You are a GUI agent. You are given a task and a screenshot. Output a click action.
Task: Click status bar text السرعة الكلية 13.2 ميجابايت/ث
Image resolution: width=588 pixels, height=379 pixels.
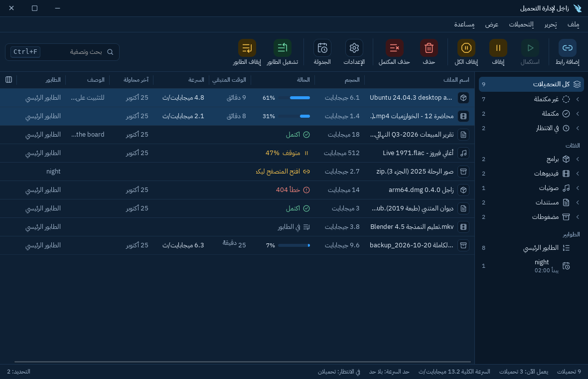click(454, 372)
